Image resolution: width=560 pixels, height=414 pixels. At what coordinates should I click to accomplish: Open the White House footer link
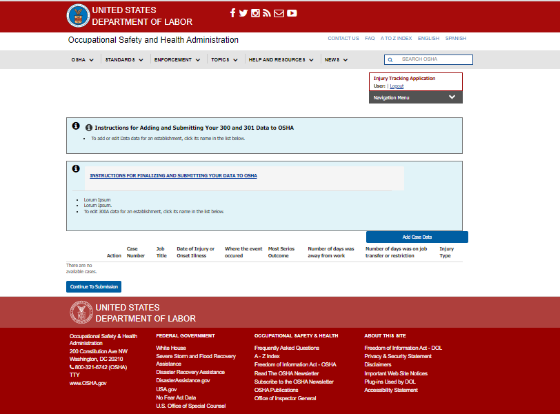171,348
